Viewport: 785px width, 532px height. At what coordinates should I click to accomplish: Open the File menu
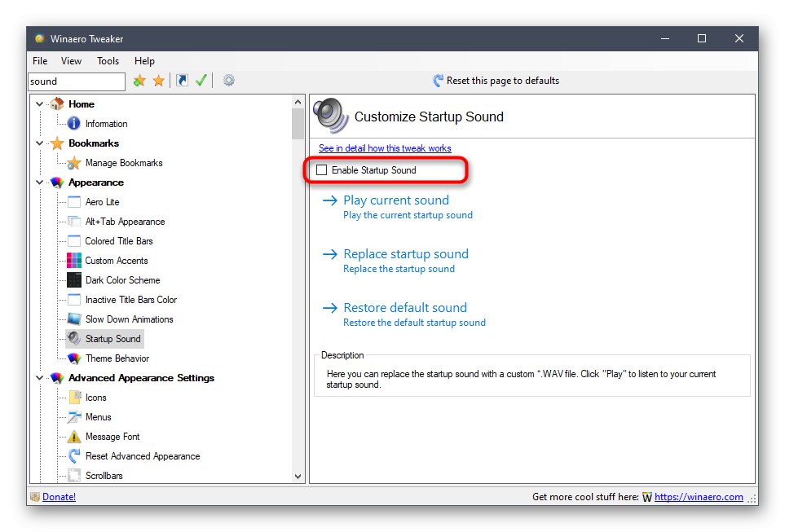point(40,61)
